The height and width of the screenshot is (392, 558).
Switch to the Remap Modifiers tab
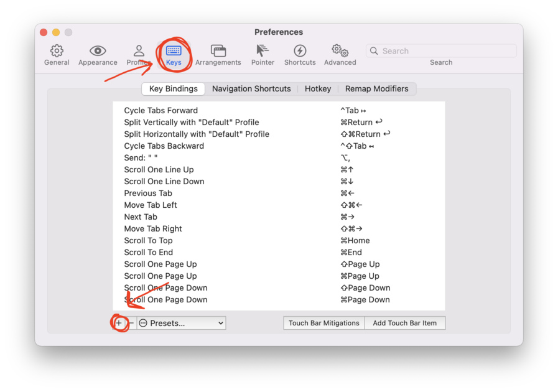tap(377, 88)
